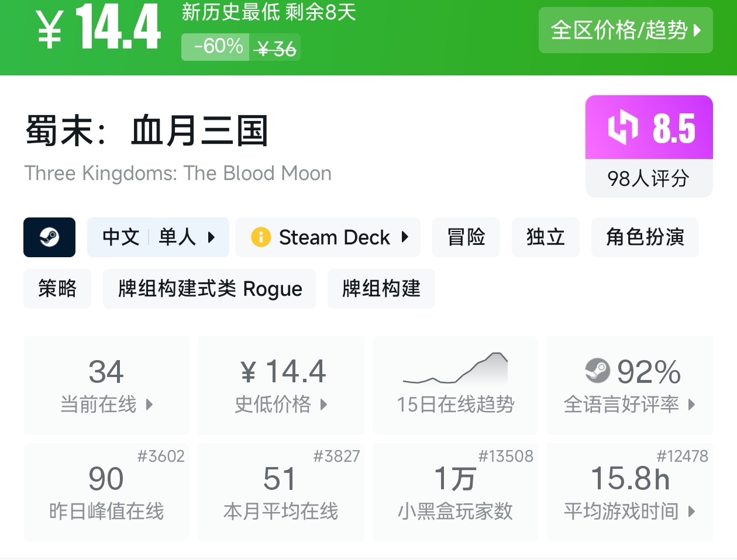Open the 小黑盒玩家数 player count card

(455, 492)
